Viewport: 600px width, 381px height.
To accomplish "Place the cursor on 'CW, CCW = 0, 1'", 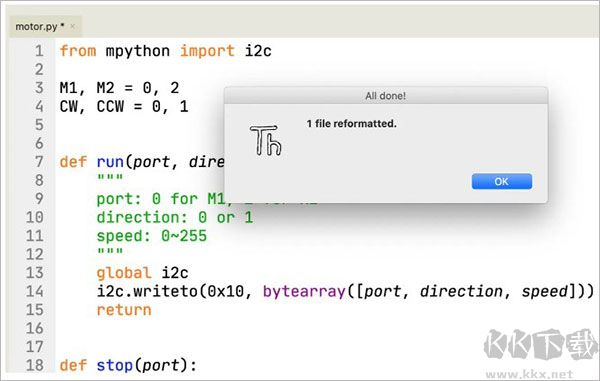I will pos(124,106).
